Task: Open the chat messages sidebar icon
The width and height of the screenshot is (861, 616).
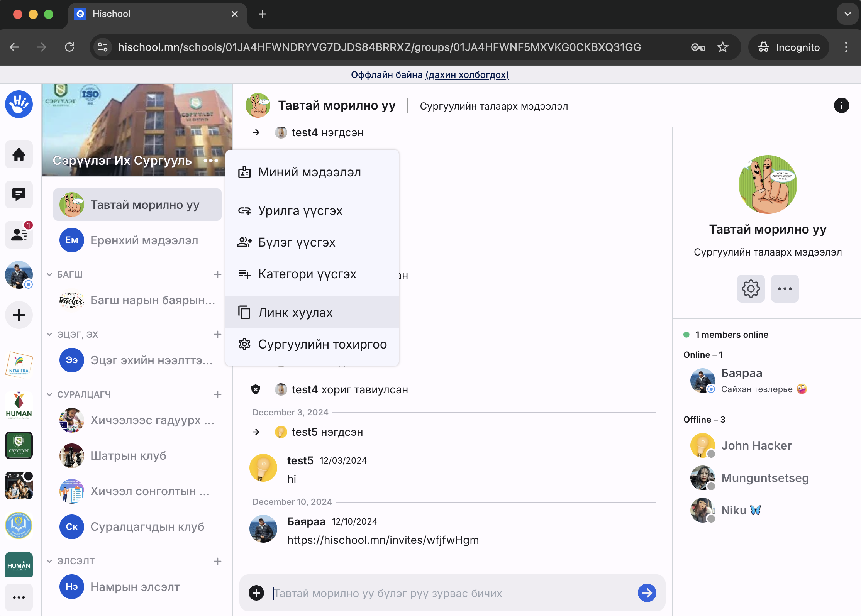Action: [x=19, y=194]
